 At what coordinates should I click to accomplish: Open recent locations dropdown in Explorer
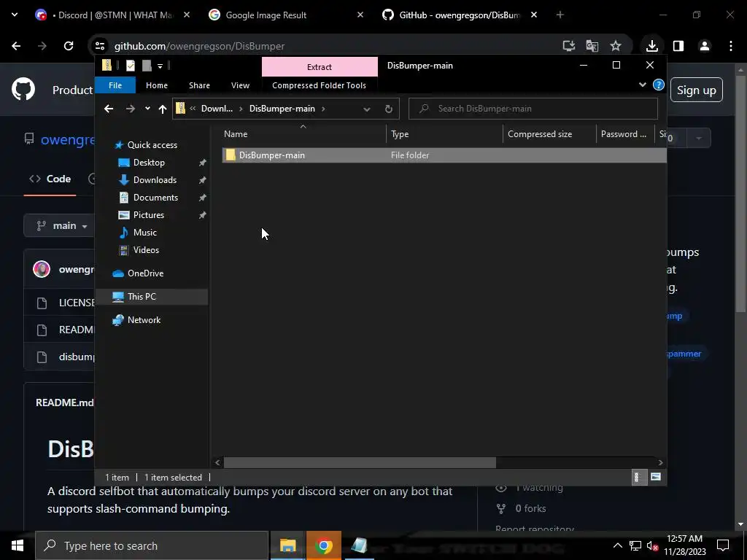pyautogui.click(x=147, y=109)
